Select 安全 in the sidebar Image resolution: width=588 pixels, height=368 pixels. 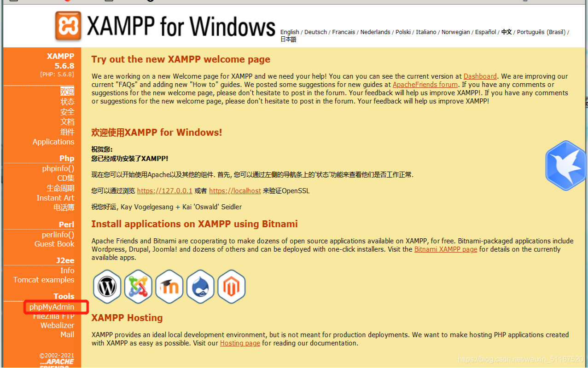pyautogui.click(x=67, y=112)
